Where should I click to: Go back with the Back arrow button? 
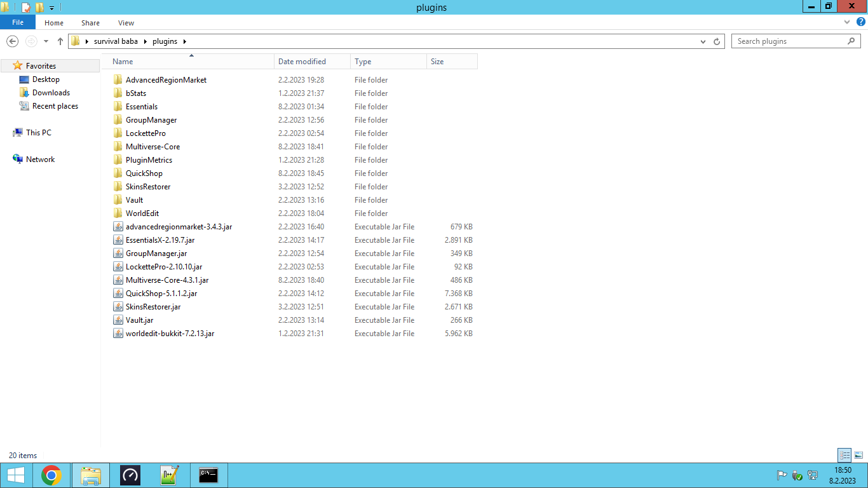tap(12, 41)
